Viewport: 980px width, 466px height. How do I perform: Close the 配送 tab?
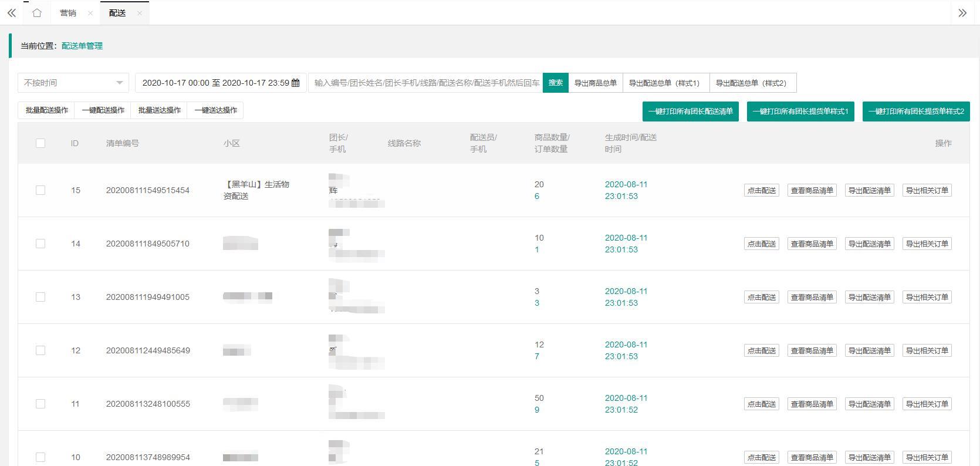point(139,13)
